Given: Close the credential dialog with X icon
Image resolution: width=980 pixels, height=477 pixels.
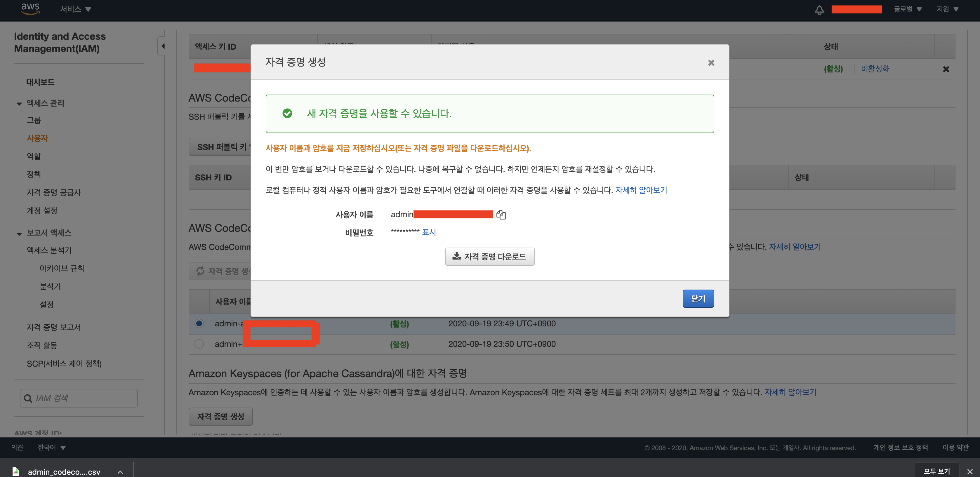Looking at the screenshot, I should (x=711, y=63).
